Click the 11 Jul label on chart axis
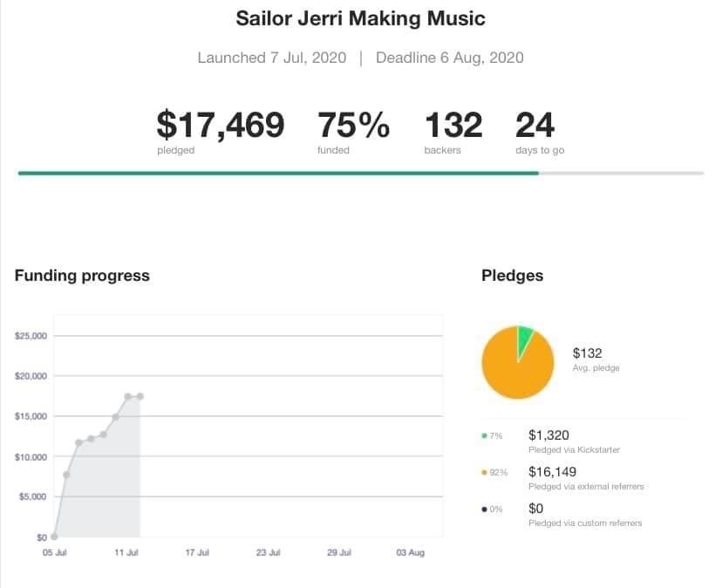Image resolution: width=722 pixels, height=588 pixels. coord(126,553)
